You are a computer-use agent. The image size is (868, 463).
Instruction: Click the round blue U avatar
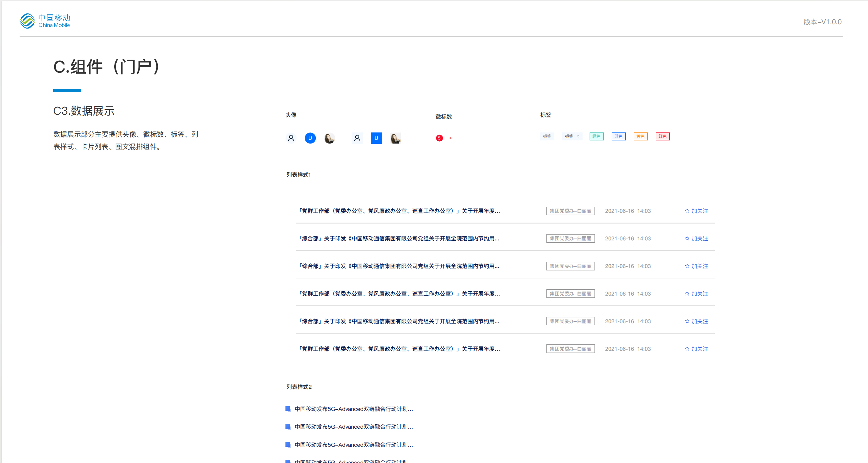click(x=310, y=138)
